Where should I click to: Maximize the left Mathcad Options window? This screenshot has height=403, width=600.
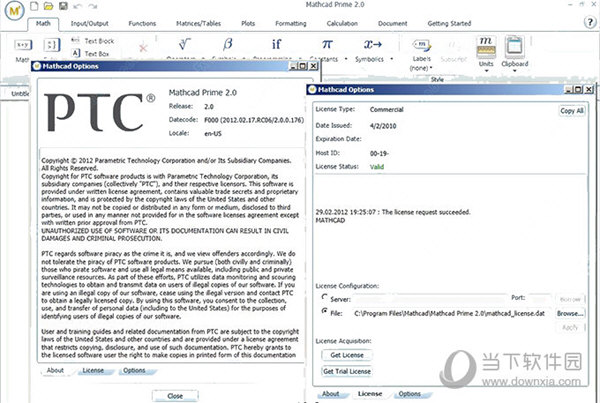303,66
